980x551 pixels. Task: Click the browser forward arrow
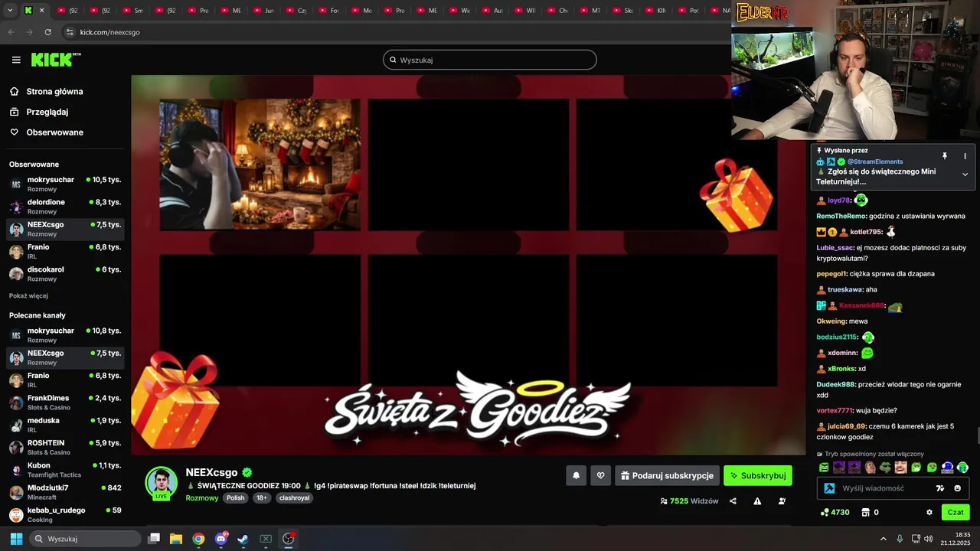tap(29, 32)
